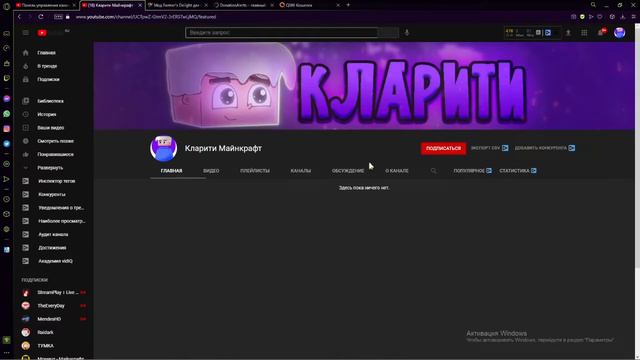
Task: Open Instagram in the Opera sidebar
Action: (x=7, y=129)
